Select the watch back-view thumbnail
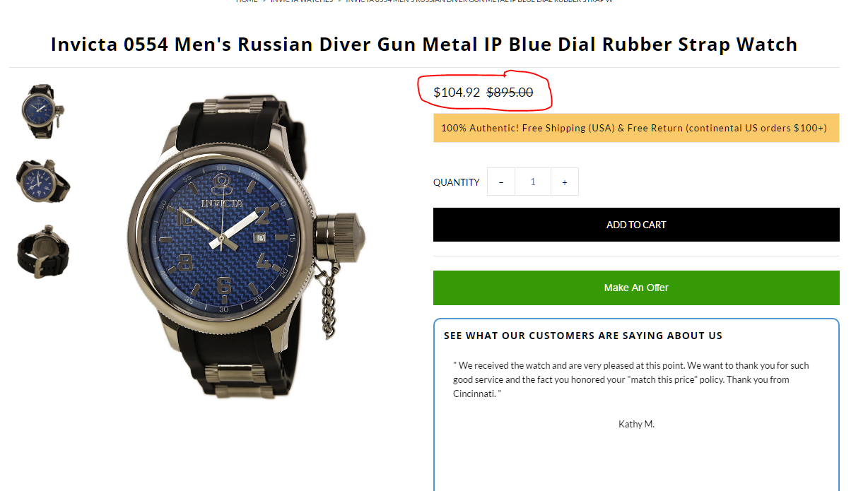This screenshot has height=491, width=868. click(43, 251)
